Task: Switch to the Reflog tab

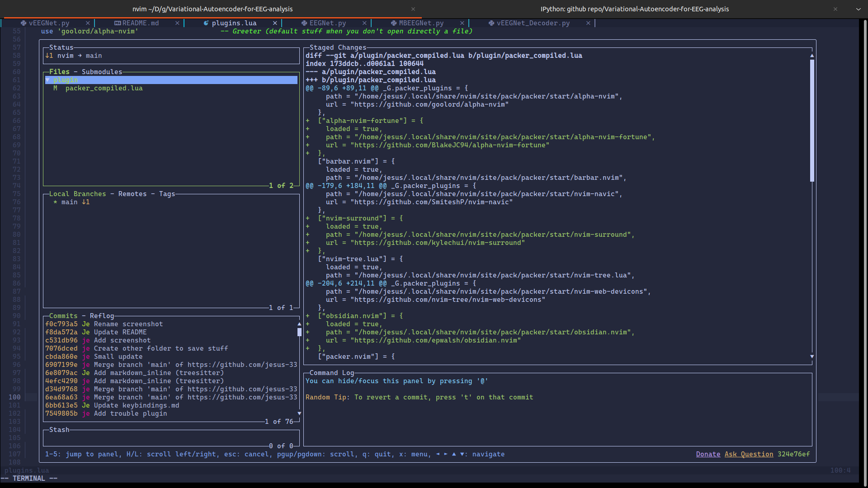Action: click(102, 316)
